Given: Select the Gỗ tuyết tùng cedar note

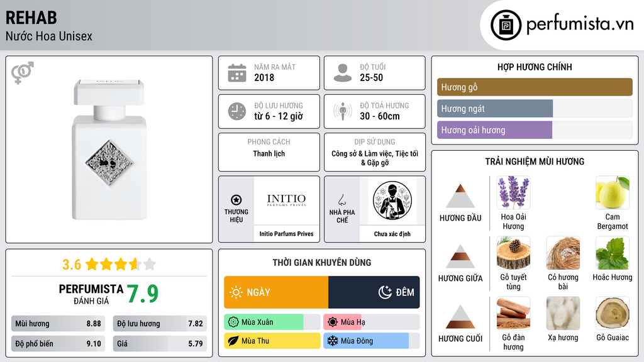Looking at the screenshot, I should (x=513, y=253).
